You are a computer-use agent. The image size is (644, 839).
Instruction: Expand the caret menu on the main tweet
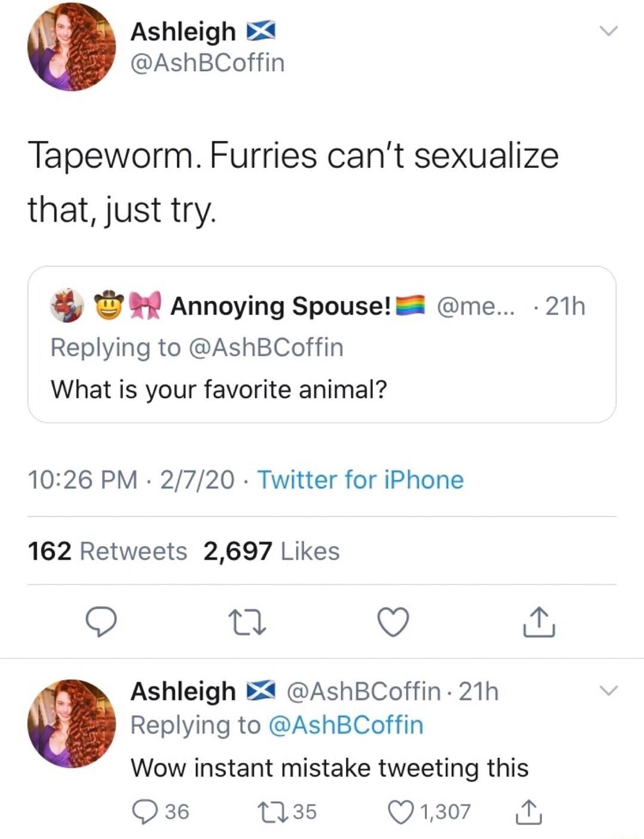[609, 31]
